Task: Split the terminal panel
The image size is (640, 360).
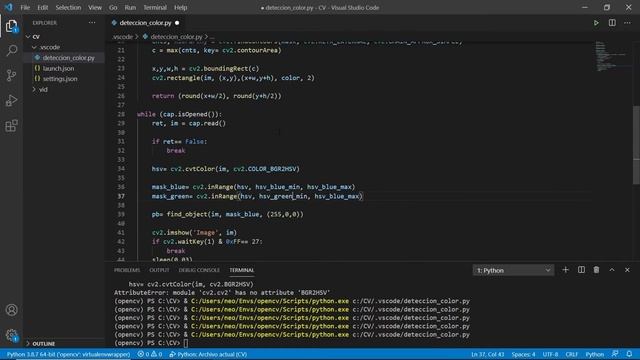Action: click(x=581, y=270)
